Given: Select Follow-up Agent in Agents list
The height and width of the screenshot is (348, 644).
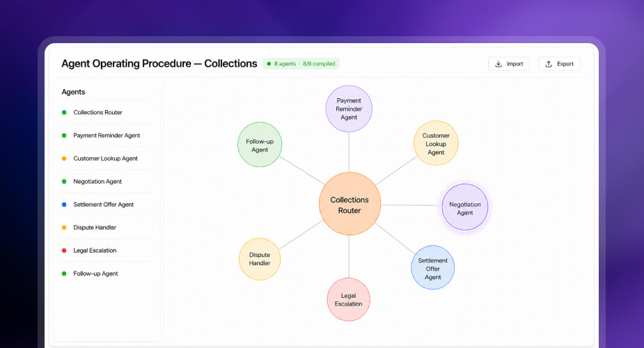Looking at the screenshot, I should pos(107,274).
